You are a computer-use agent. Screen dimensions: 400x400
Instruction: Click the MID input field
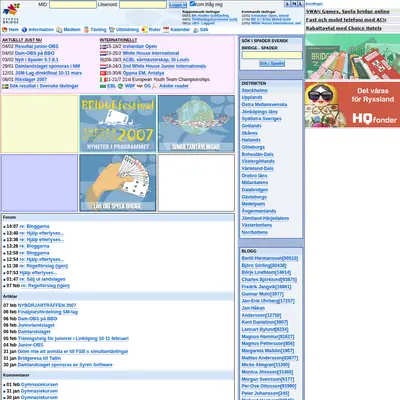pyautogui.click(x=73, y=5)
